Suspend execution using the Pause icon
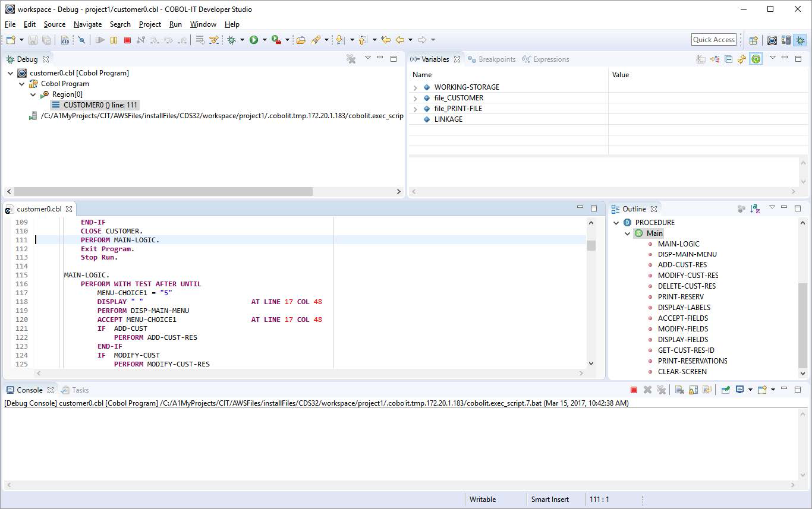 click(x=113, y=40)
